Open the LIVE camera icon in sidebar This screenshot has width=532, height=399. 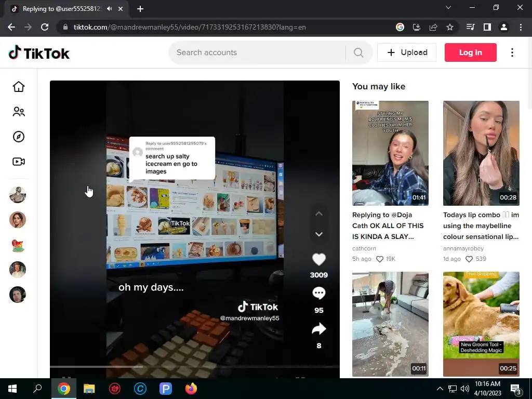point(19,162)
